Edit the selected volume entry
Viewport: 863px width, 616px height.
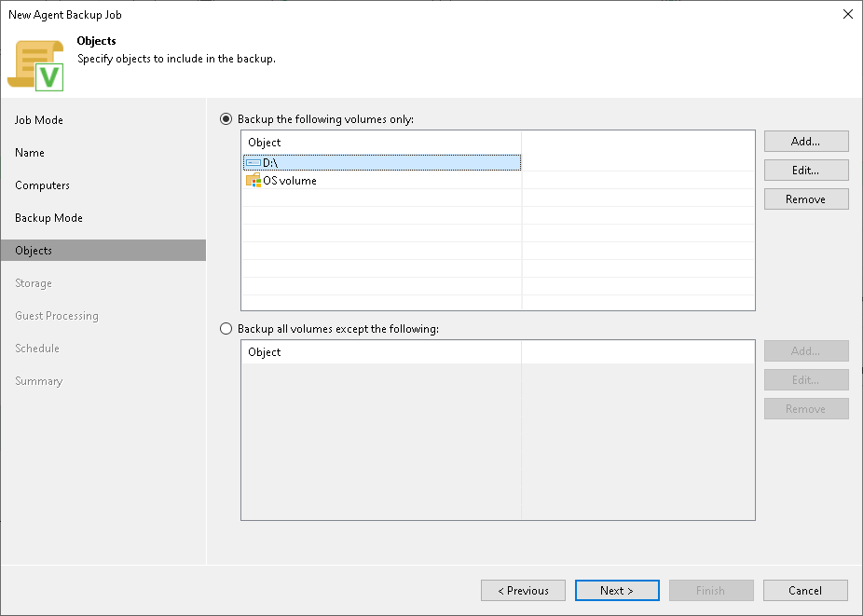[x=805, y=170]
